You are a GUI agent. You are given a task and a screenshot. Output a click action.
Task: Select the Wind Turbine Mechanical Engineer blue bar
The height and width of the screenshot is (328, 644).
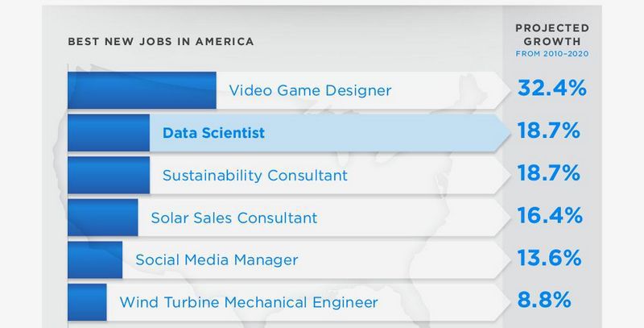click(x=86, y=303)
